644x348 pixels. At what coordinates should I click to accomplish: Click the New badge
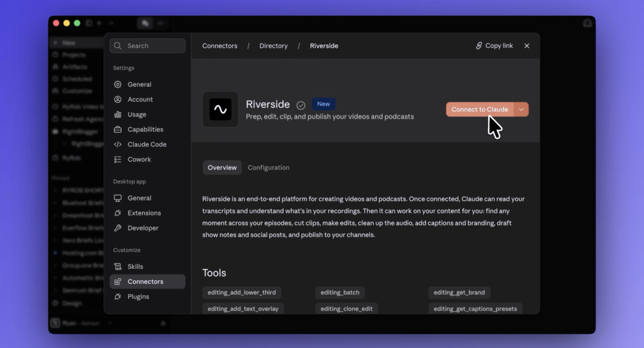tap(323, 104)
